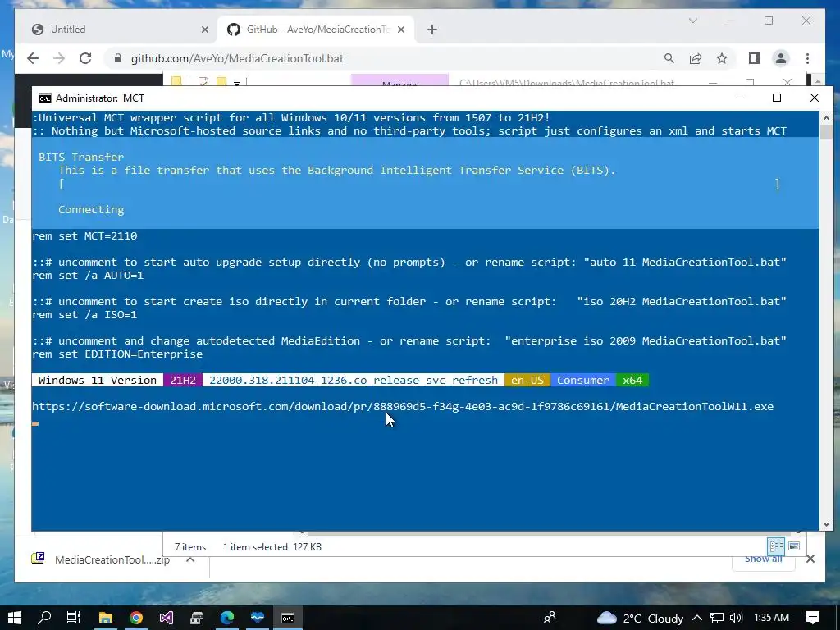Viewport: 840px width, 630px height.
Task: Open Chrome three-dot menu
Action: [x=807, y=58]
